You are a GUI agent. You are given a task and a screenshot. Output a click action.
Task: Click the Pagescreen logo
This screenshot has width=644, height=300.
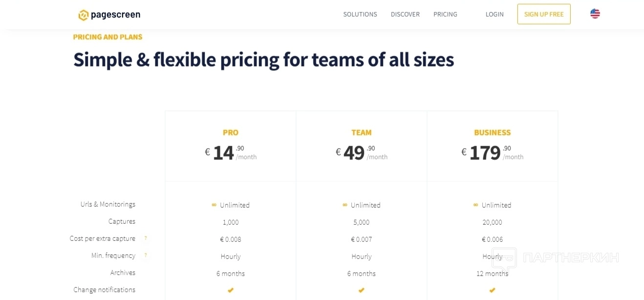(109, 15)
